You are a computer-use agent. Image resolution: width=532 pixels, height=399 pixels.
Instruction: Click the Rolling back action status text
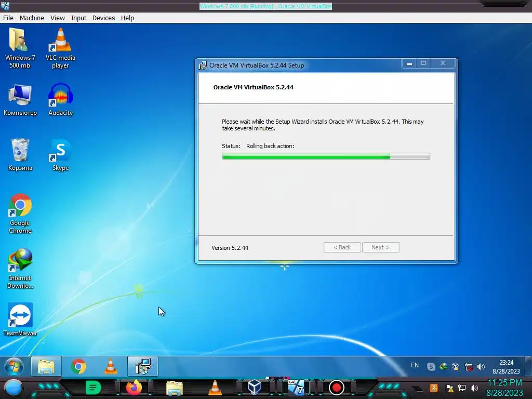point(270,146)
